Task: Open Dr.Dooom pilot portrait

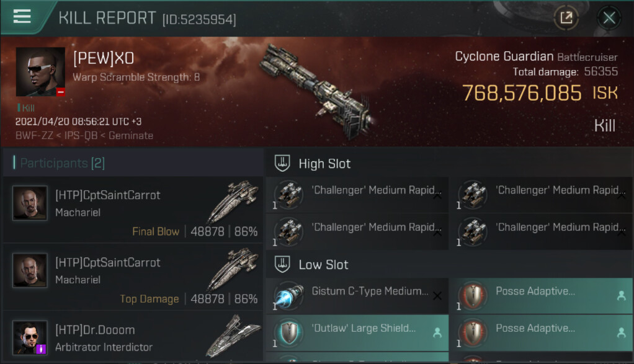Action: (30, 337)
